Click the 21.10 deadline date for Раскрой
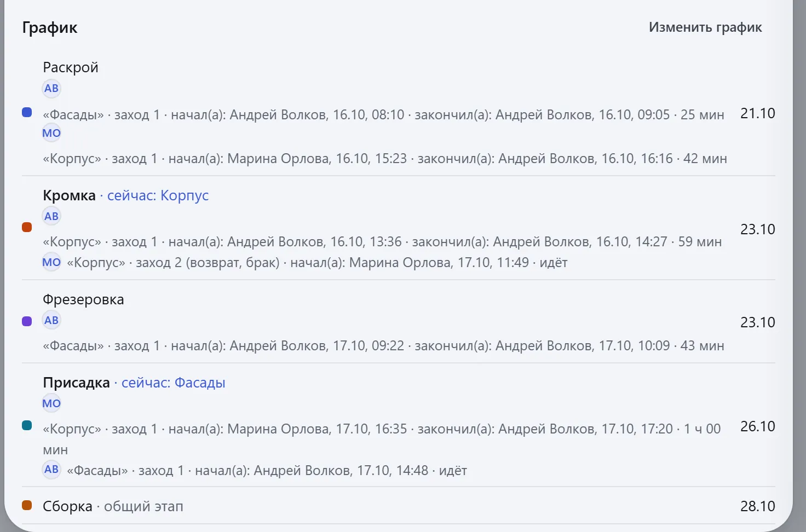 click(758, 113)
